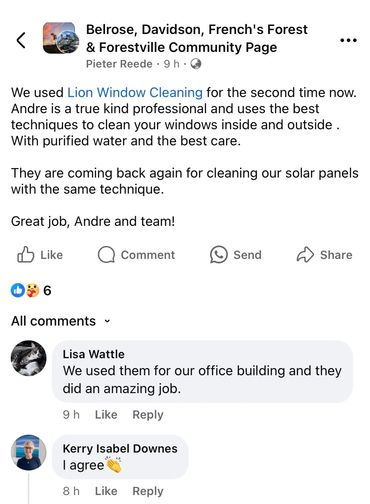Open the three-dot post options menu

coord(349,40)
